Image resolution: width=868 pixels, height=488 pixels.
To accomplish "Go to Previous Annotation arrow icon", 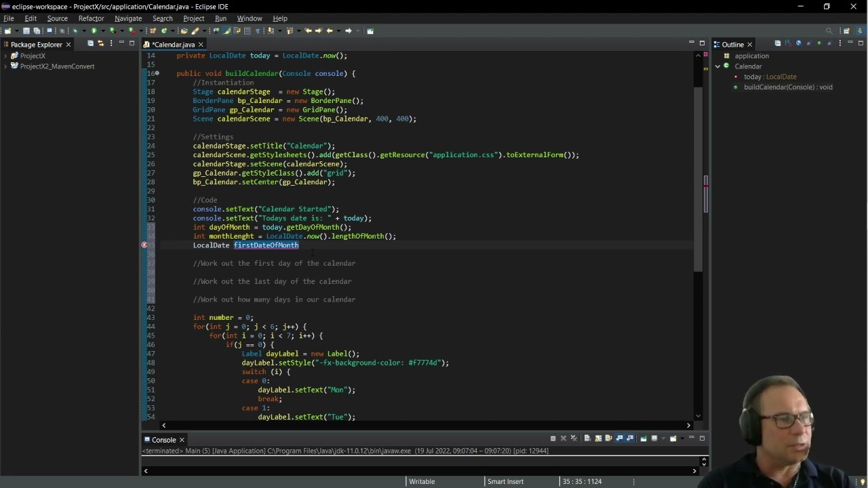I will (x=290, y=30).
